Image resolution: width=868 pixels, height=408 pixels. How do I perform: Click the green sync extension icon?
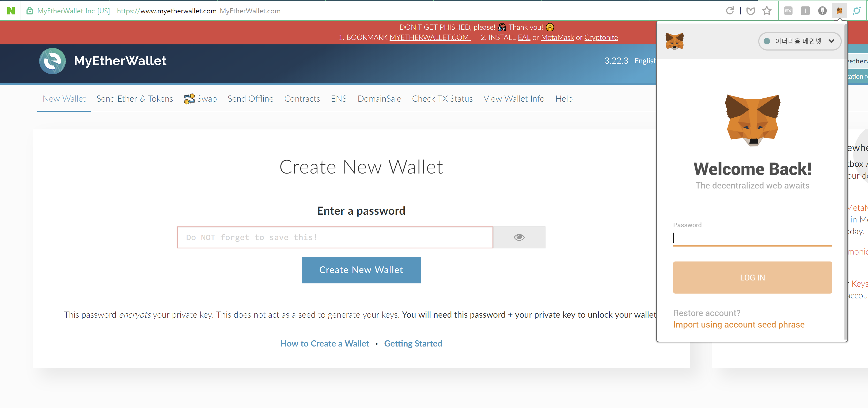pos(856,11)
